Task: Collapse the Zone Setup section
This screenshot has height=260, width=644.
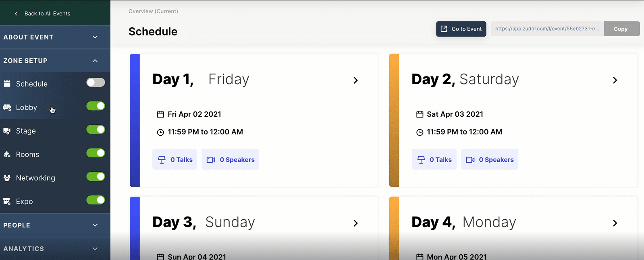Action: [95, 61]
